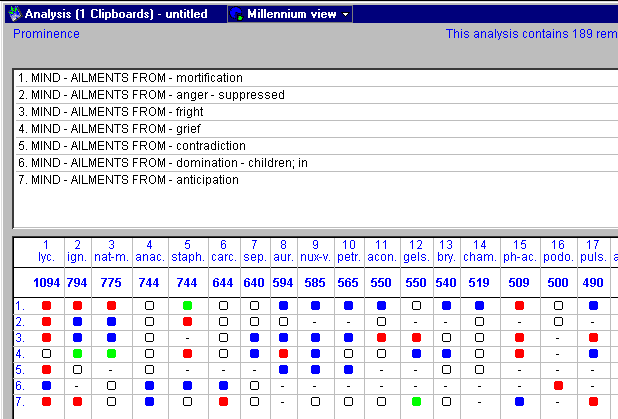Click row label 7. in grid
The height and width of the screenshot is (419, 618).
coord(20,402)
